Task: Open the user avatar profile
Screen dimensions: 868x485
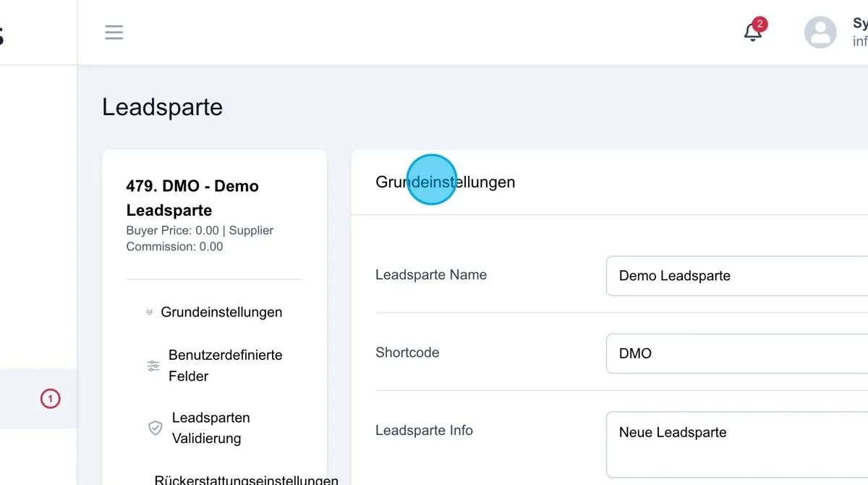Action: point(820,32)
